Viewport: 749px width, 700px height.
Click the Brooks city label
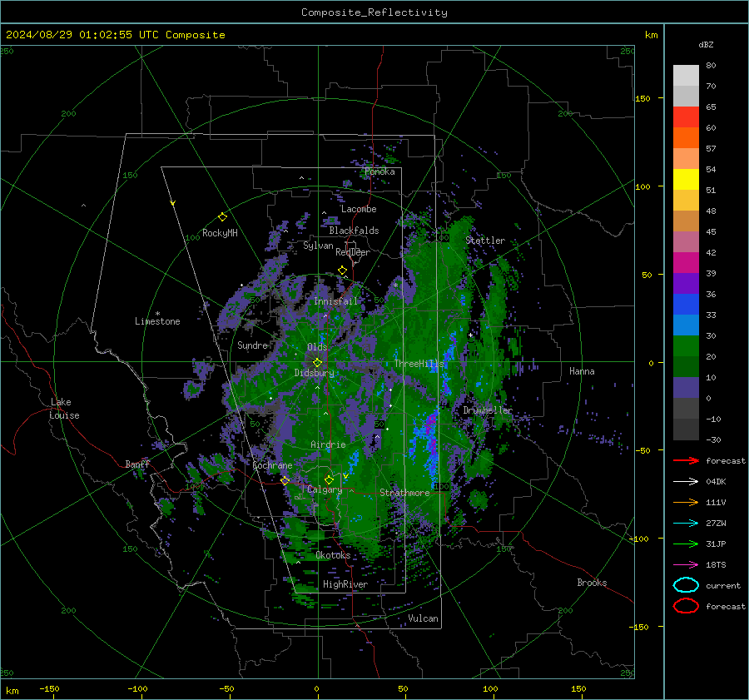point(592,583)
